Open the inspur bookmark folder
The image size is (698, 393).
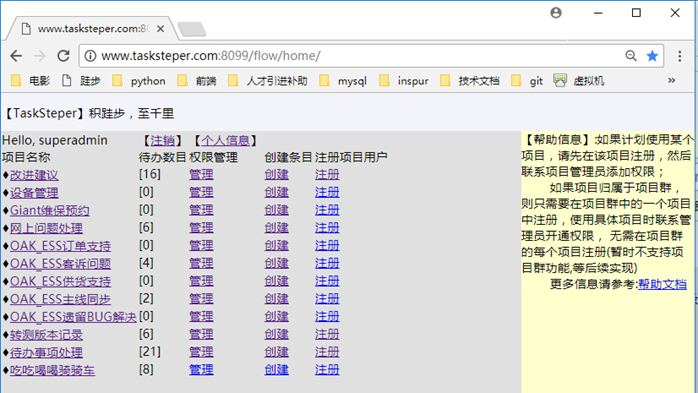coord(403,81)
